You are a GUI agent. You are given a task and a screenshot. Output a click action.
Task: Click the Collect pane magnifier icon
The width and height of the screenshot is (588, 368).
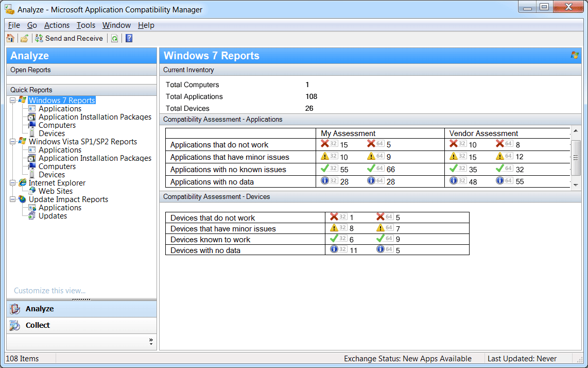pyautogui.click(x=15, y=325)
